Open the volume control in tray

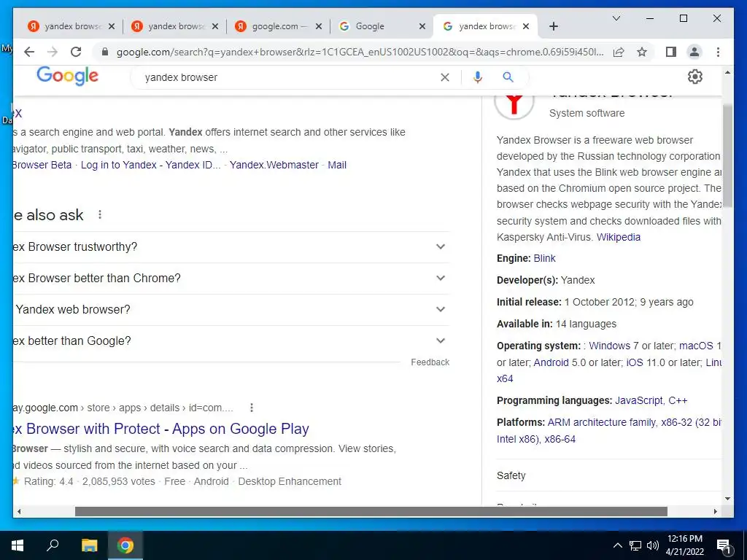(653, 545)
